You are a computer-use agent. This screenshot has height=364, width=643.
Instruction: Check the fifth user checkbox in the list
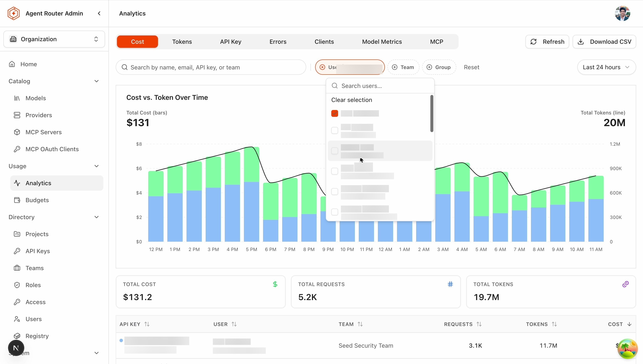click(334, 192)
